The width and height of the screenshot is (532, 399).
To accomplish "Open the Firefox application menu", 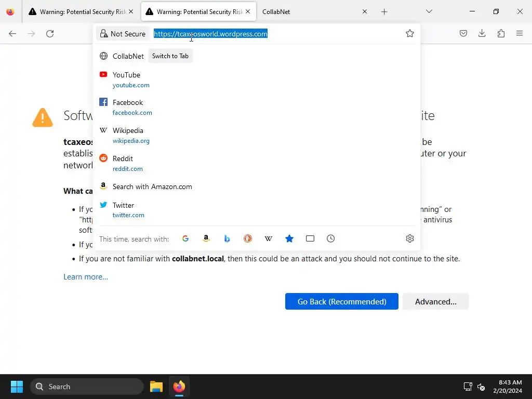I will click(x=520, y=33).
